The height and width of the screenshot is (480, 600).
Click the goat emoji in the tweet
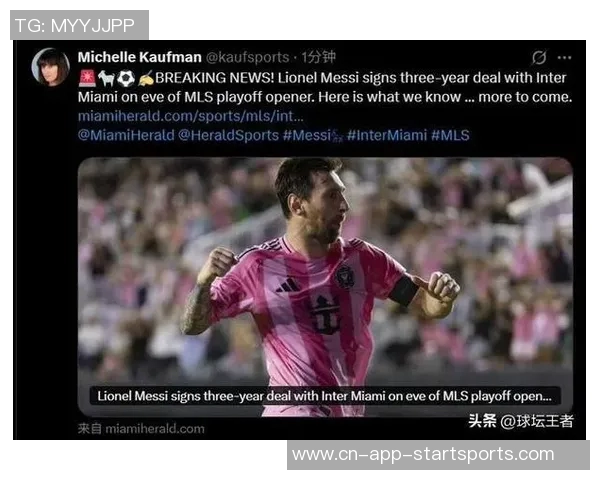click(x=106, y=78)
